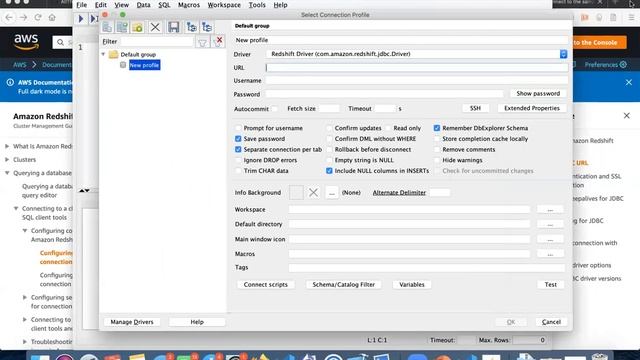Expand Clusters in docs sidebar
This screenshot has height=360, width=640.
point(7,160)
